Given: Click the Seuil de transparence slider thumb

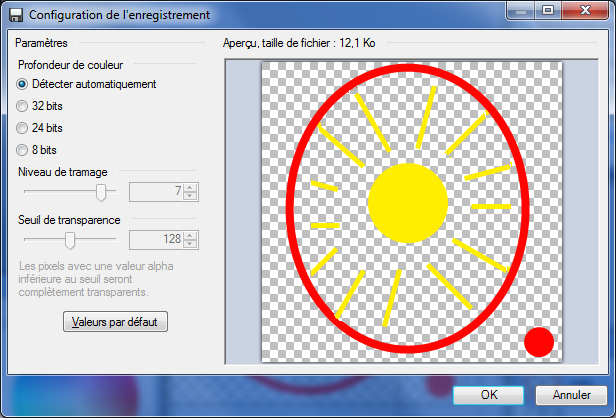Looking at the screenshot, I should 70,240.
